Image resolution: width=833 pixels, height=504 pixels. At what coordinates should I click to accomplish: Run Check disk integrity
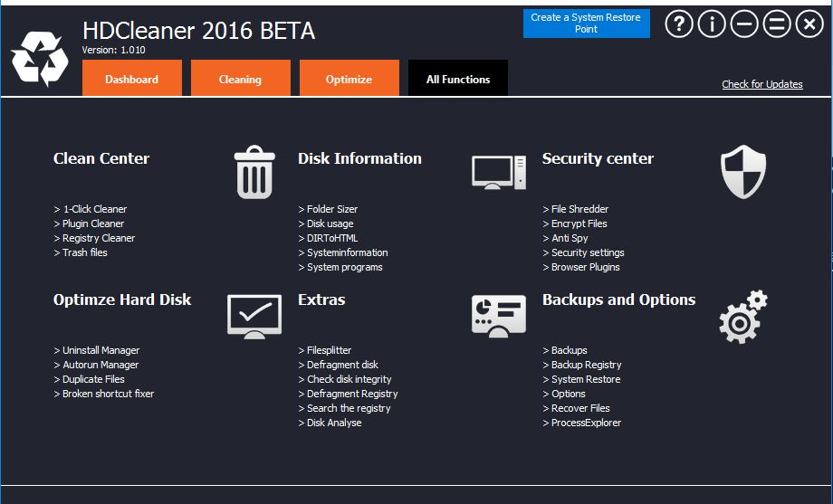point(345,379)
